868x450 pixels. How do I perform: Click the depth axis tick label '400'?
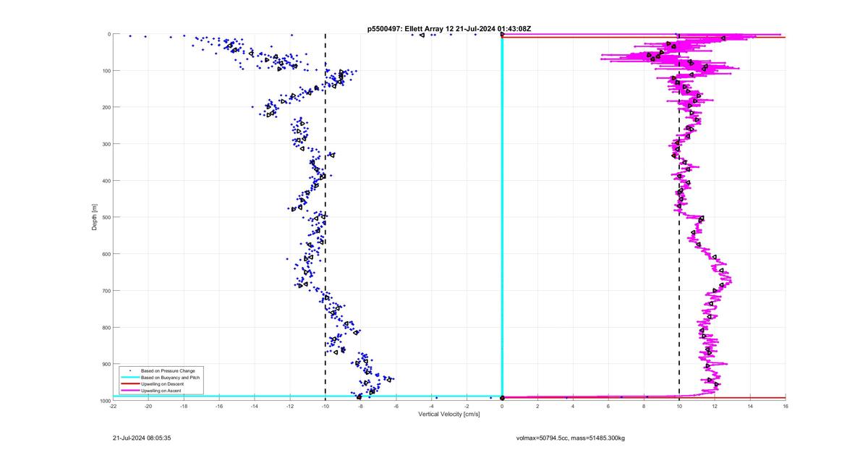(x=106, y=181)
